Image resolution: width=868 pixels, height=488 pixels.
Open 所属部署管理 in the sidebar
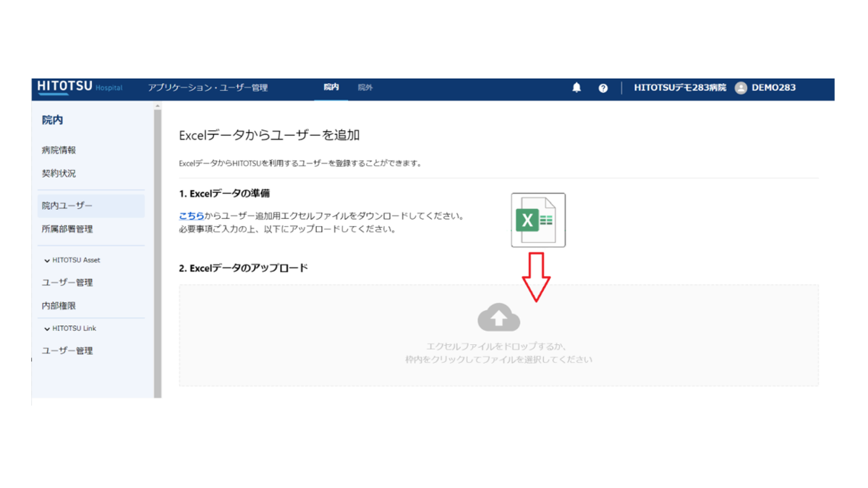tap(67, 229)
